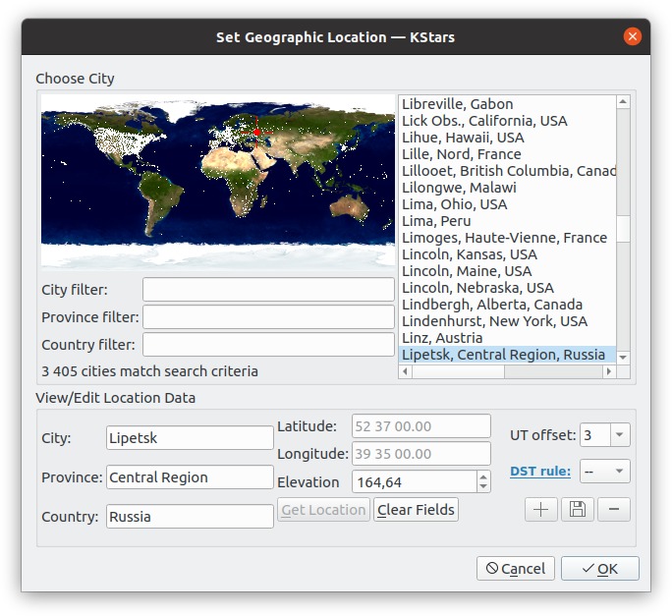Screen dimensions: 672x616
Task: Confirm with the OK button
Action: [x=599, y=569]
